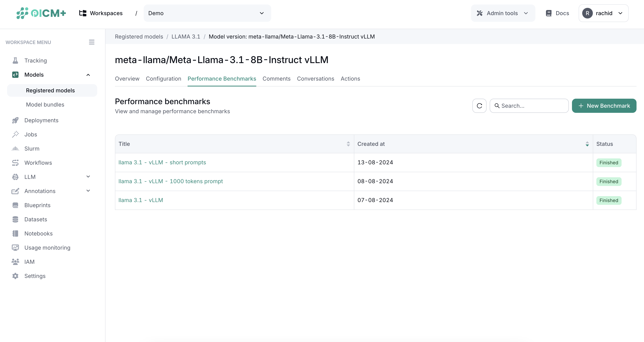Open the Admin tools dropdown
The image size is (644, 342).
[x=503, y=13]
